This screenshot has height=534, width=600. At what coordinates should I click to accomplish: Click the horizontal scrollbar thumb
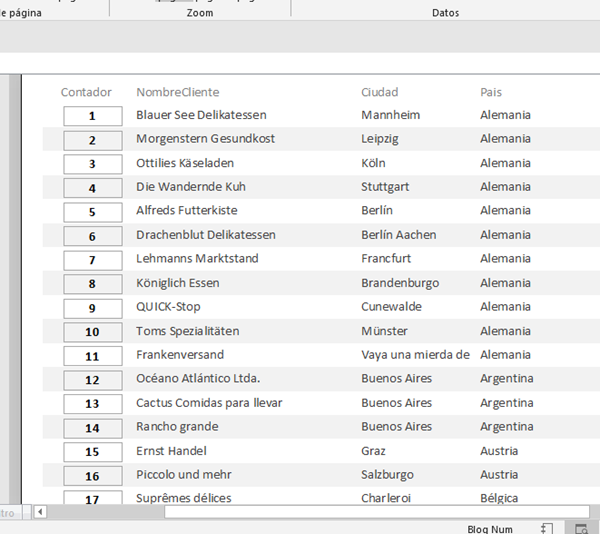click(x=377, y=512)
